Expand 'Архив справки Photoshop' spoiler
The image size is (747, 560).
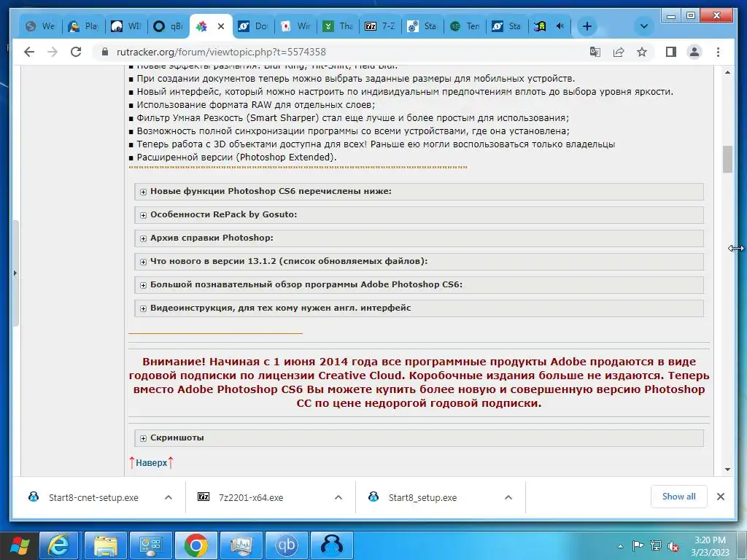[419, 238]
